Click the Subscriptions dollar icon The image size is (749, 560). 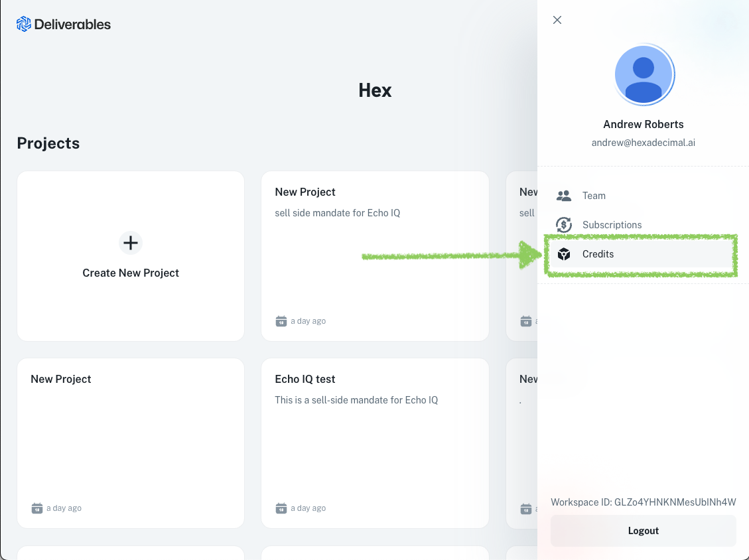[x=564, y=225]
